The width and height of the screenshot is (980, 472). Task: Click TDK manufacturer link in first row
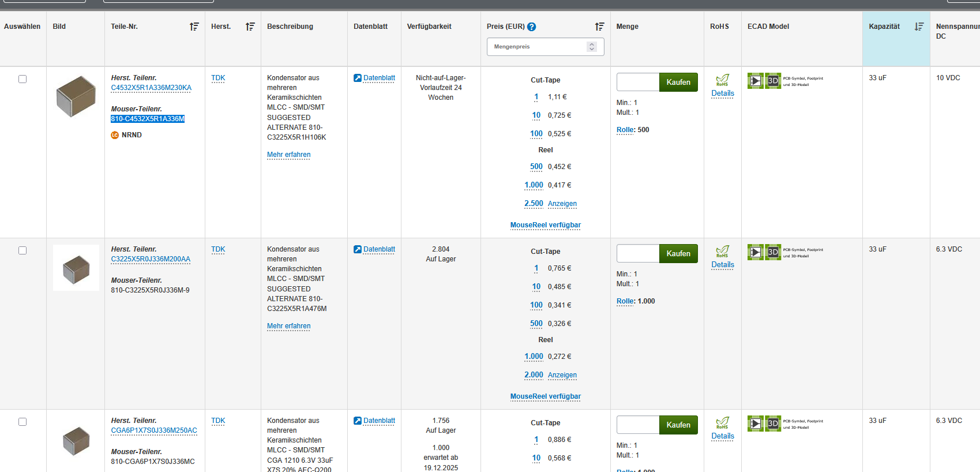click(218, 78)
